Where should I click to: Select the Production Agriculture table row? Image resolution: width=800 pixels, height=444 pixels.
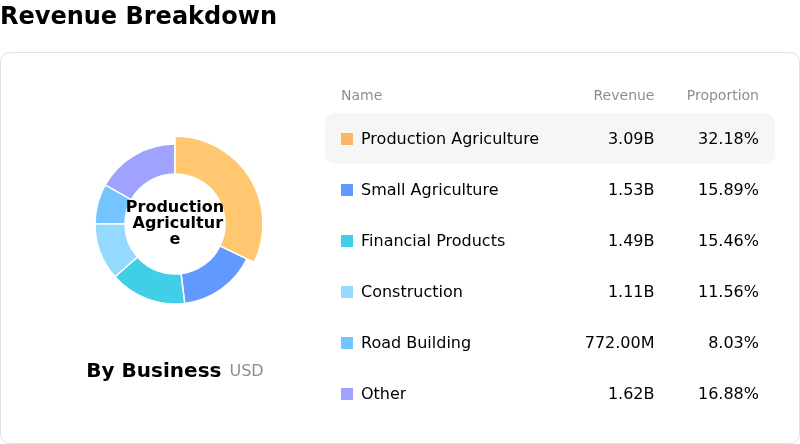pyautogui.click(x=550, y=139)
